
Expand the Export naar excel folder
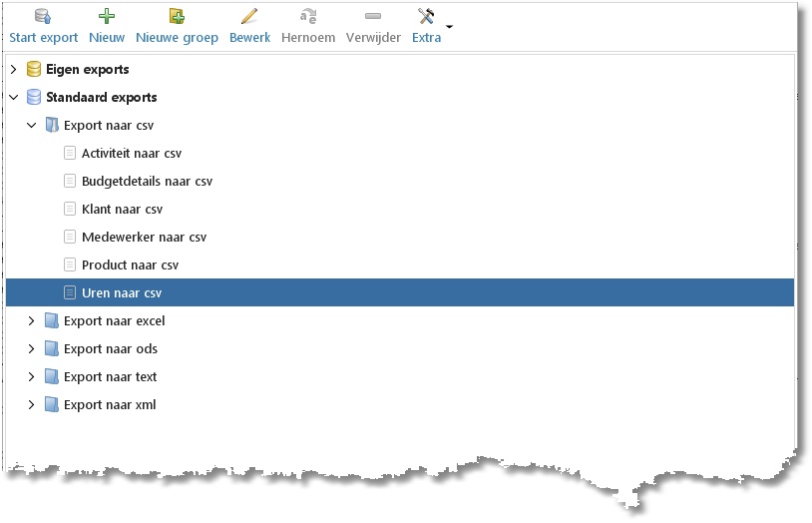(32, 320)
